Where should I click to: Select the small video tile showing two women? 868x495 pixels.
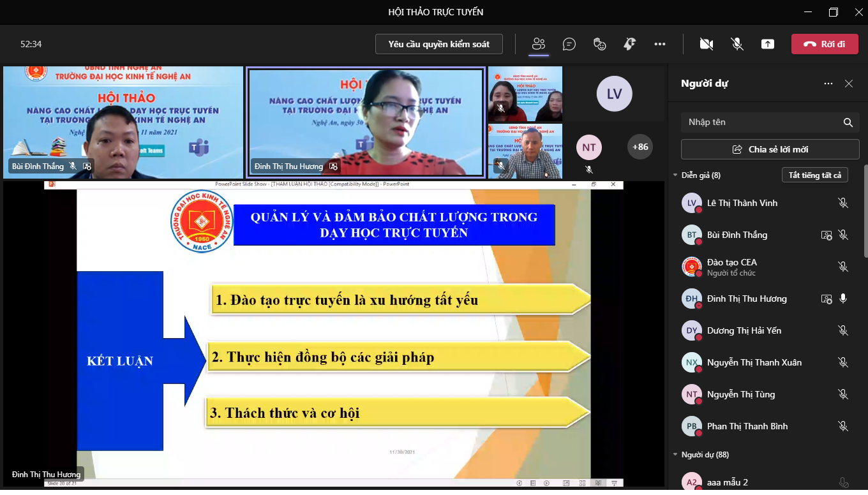point(525,94)
